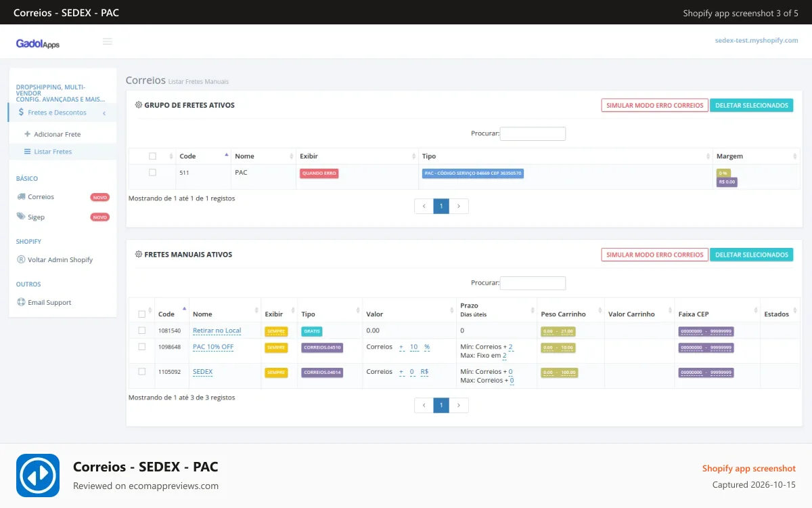812x508 pixels.
Task: Click the GadolApps logo
Action: [x=38, y=43]
